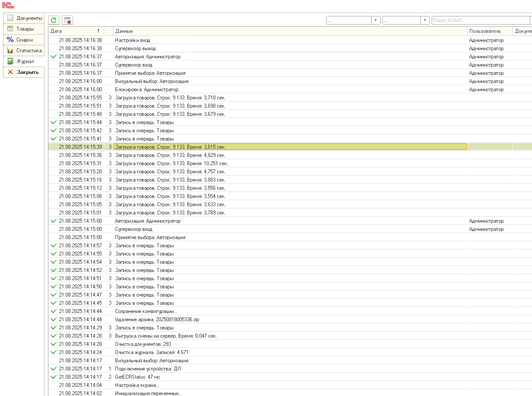
Task: Click the Закрыть button
Action: (x=24, y=72)
